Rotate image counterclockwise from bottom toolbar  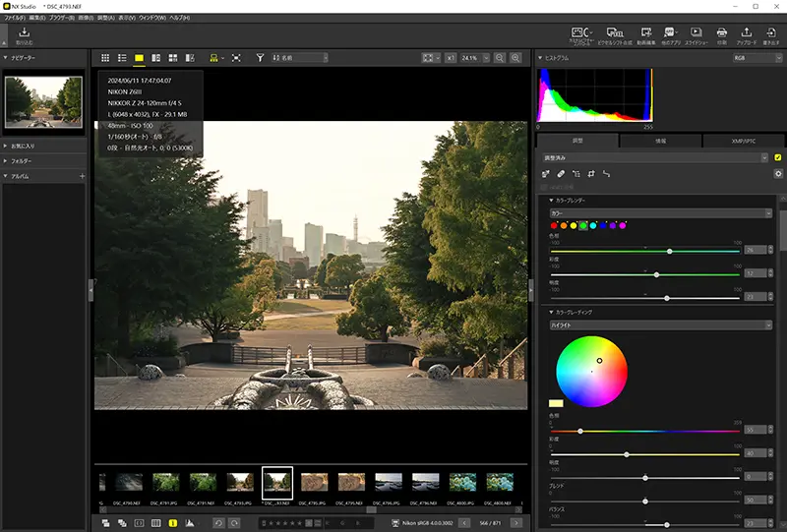tap(217, 522)
